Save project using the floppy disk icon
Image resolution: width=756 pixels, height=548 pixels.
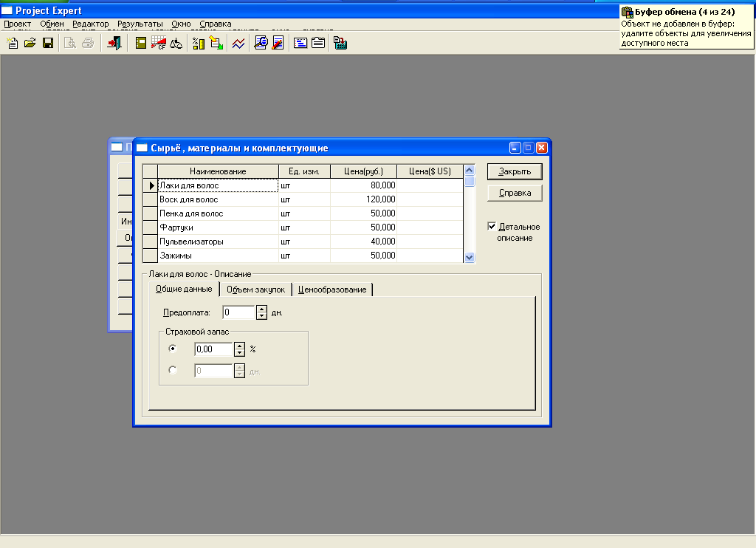point(47,44)
